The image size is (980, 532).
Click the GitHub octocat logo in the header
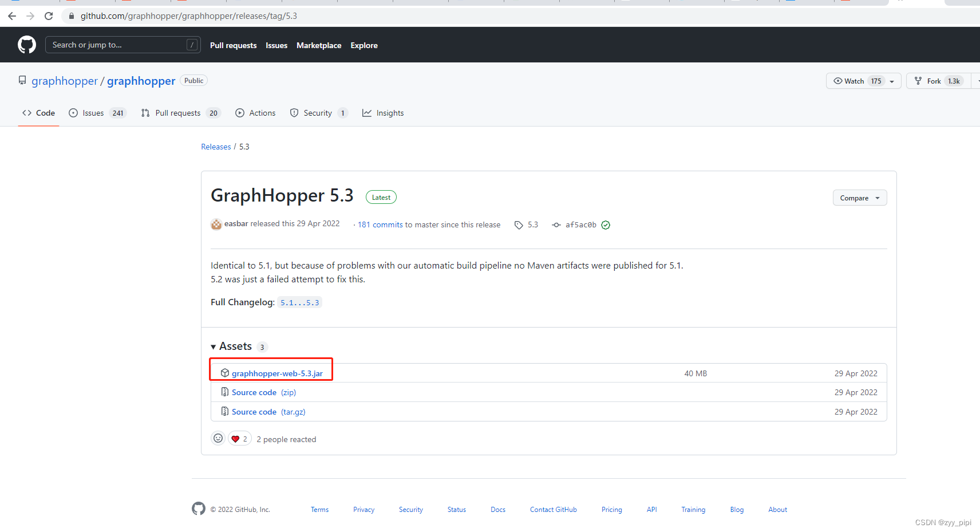click(x=26, y=44)
